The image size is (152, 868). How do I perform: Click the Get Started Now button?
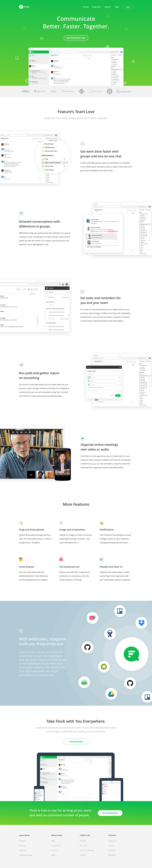110,813
